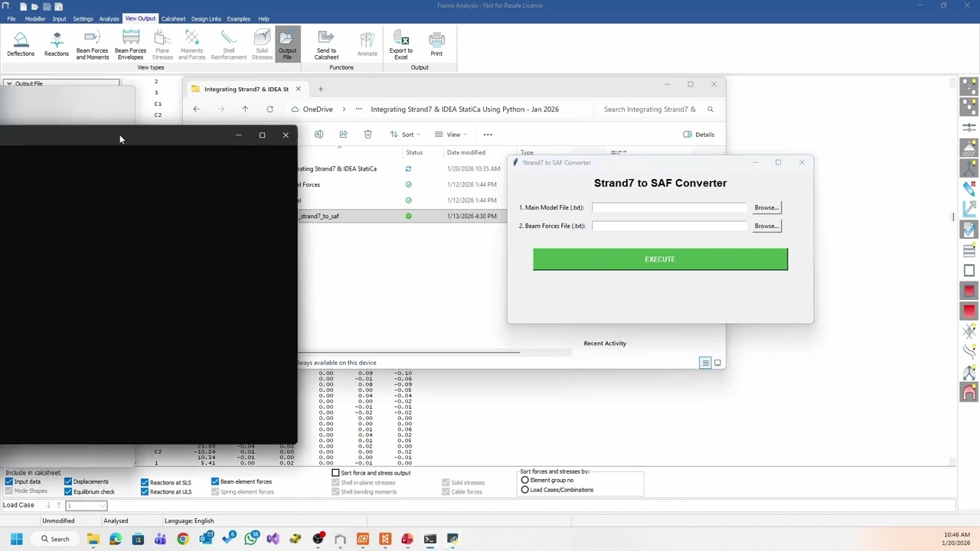Open the Settings tab
The width and height of the screenshot is (980, 551).
[83, 18]
